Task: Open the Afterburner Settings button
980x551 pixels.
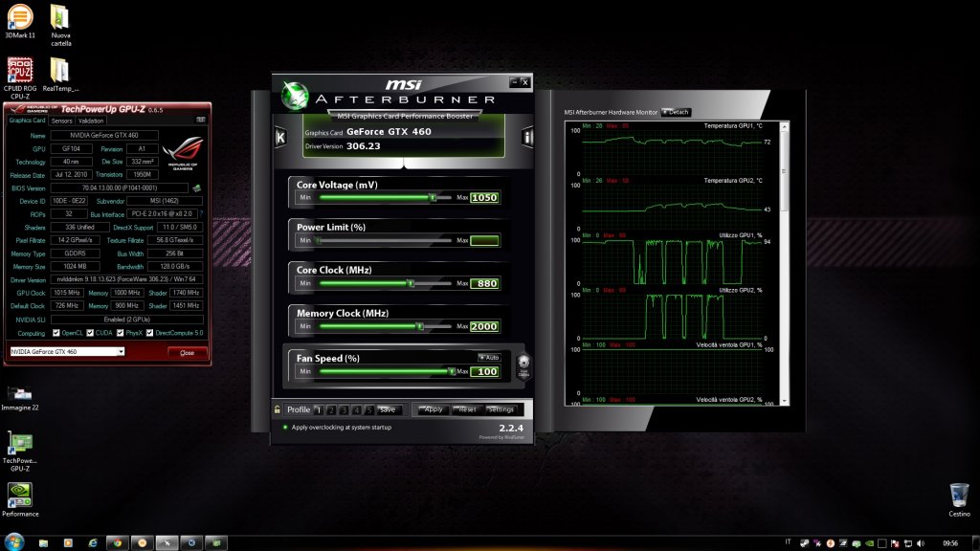Action: [500, 409]
